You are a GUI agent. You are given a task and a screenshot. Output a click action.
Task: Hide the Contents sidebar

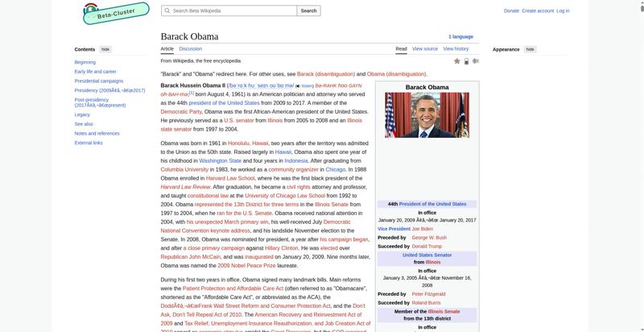click(x=105, y=49)
